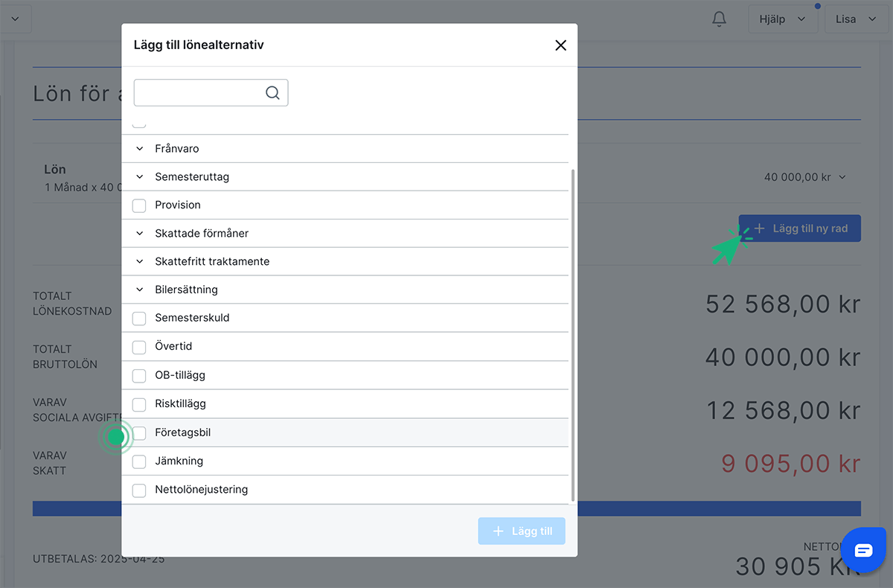Click the search magnifier icon

(272, 93)
